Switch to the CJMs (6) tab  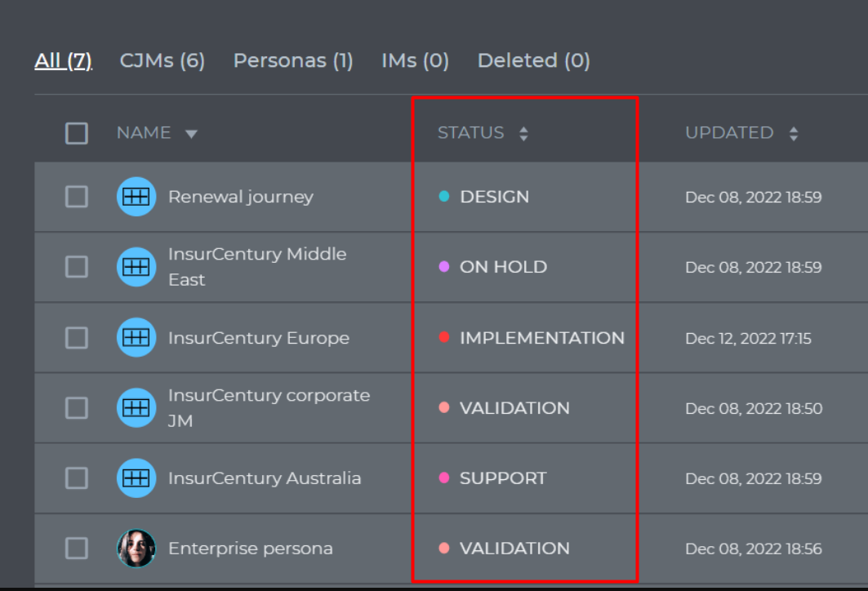(x=162, y=60)
